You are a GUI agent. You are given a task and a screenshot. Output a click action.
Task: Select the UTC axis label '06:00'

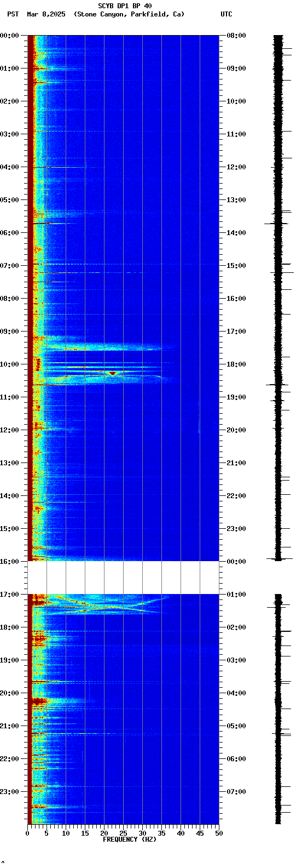point(236,759)
